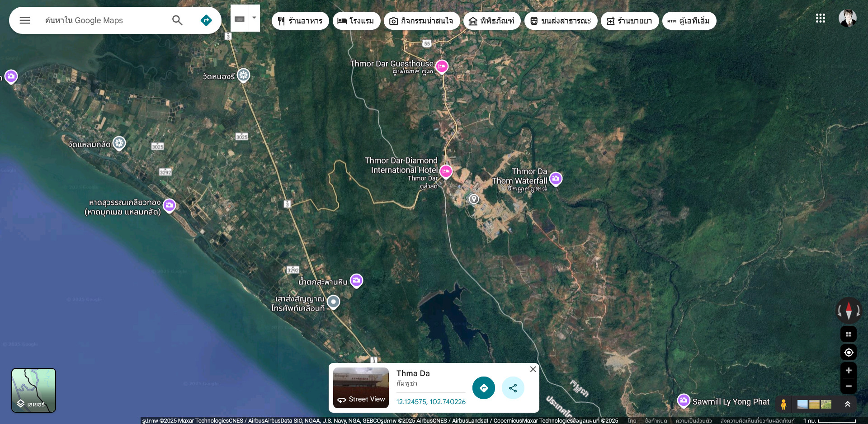Show my current location

pos(849,353)
